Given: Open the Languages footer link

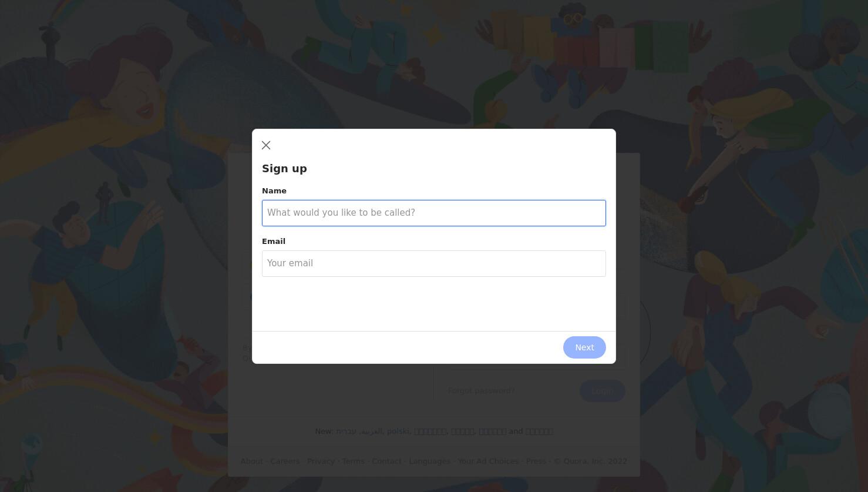Looking at the screenshot, I should click(x=429, y=461).
